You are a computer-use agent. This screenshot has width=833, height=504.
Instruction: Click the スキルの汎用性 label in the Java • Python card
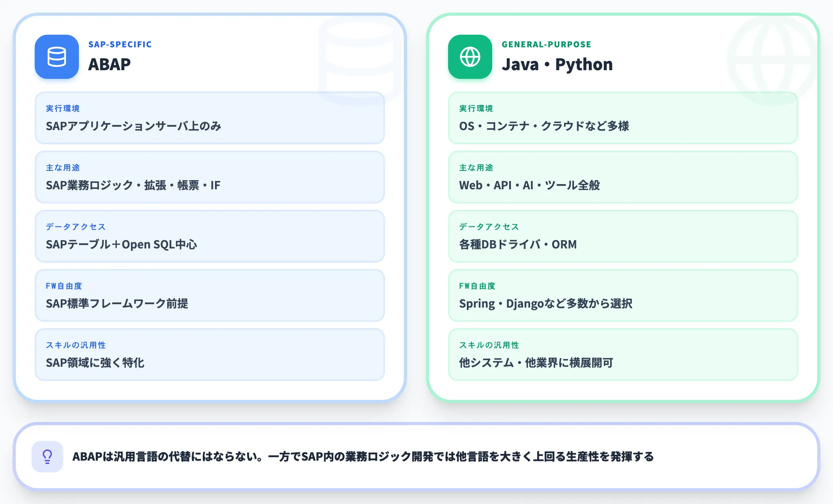tap(489, 345)
